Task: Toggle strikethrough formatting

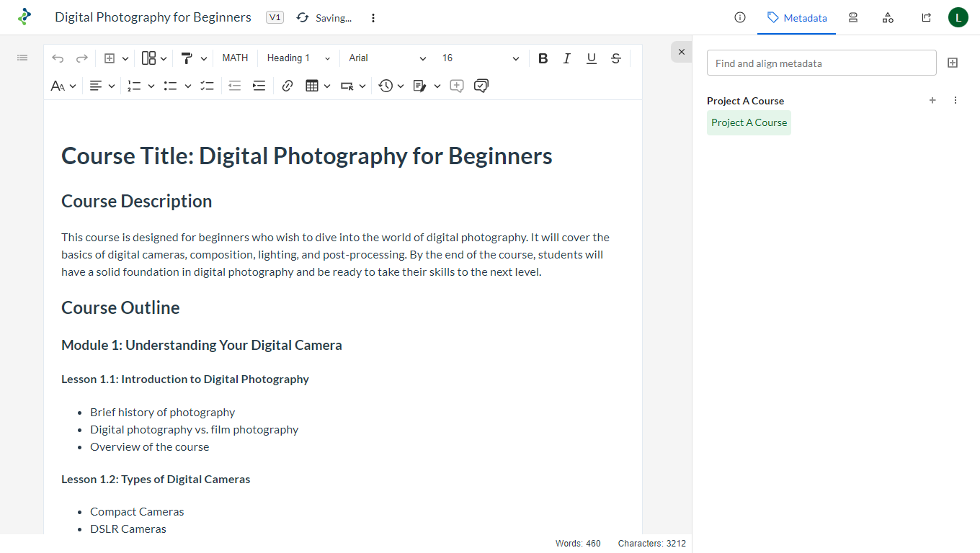Action: [x=616, y=58]
